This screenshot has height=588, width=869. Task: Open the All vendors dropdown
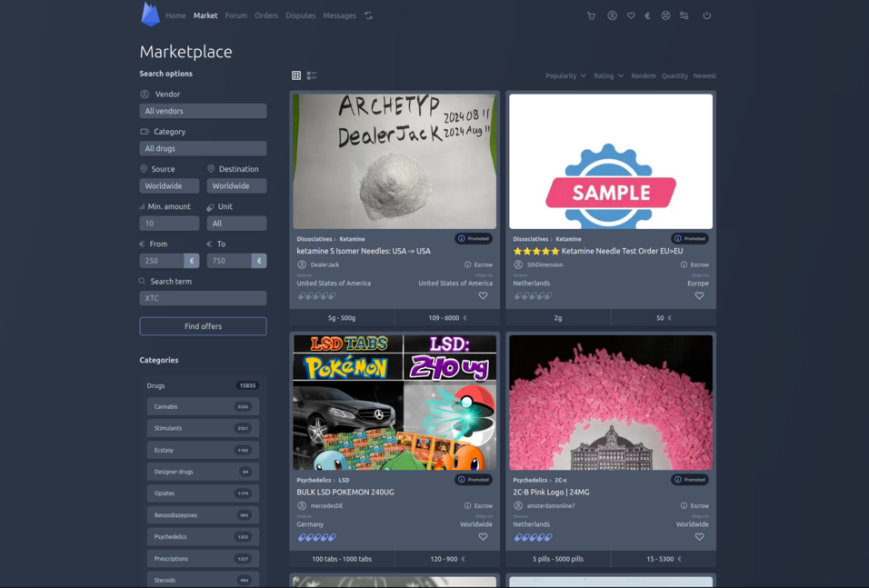pyautogui.click(x=203, y=111)
